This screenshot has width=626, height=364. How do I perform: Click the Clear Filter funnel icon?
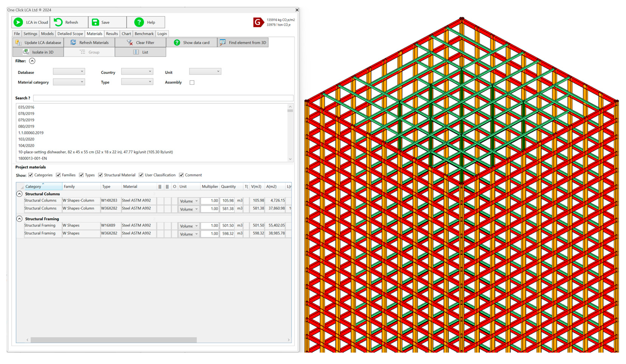pyautogui.click(x=130, y=43)
